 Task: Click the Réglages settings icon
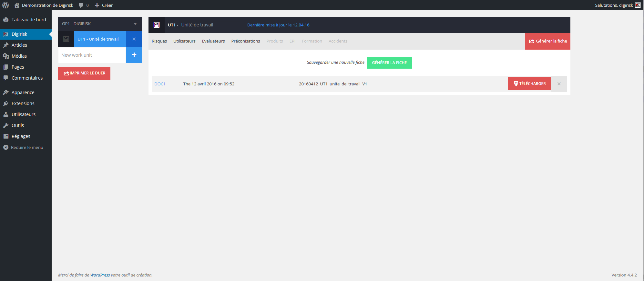tap(6, 136)
